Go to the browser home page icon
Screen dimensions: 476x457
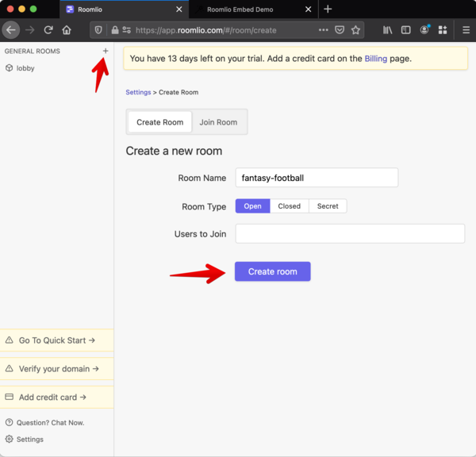[x=67, y=30]
